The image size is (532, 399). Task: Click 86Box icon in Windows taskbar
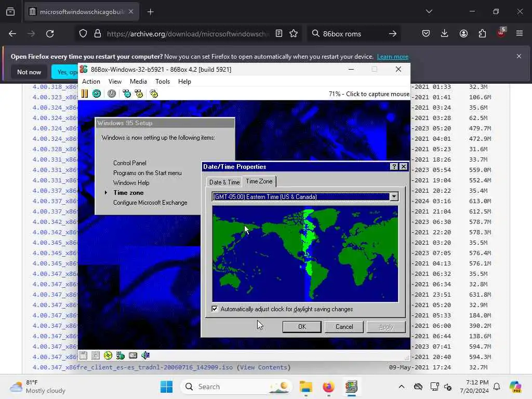(x=352, y=387)
